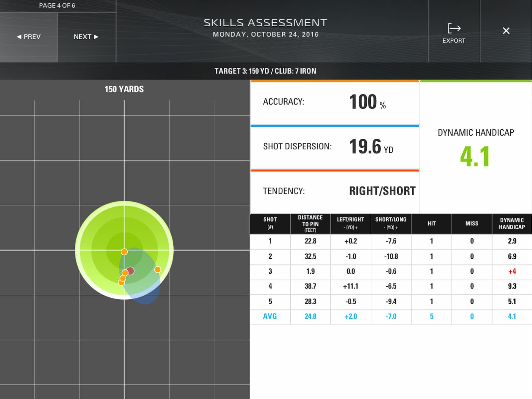Viewport: 532px width, 399px height.
Task: Close the Skills Assessment report
Action: (x=506, y=31)
